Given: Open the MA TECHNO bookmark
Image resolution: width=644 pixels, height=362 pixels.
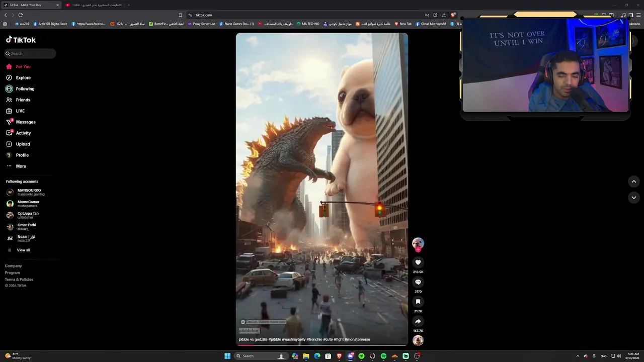Looking at the screenshot, I should 308,24.
